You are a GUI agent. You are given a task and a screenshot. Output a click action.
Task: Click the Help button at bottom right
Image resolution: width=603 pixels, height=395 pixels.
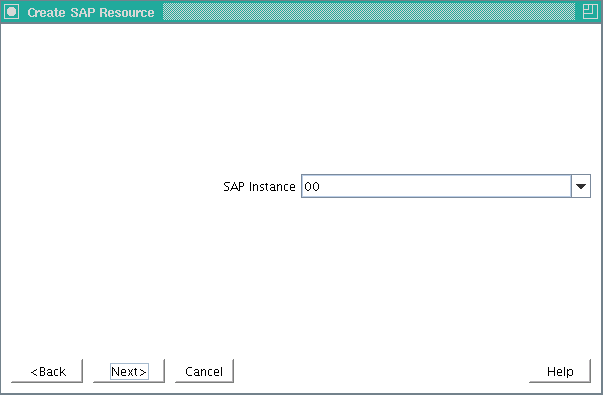click(x=560, y=372)
